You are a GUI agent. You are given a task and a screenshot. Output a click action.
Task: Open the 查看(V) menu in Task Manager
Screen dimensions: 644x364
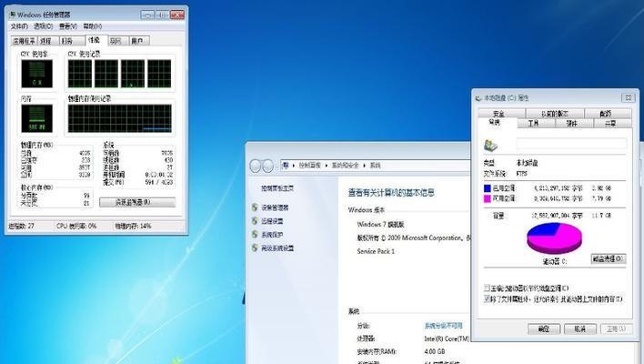68,26
